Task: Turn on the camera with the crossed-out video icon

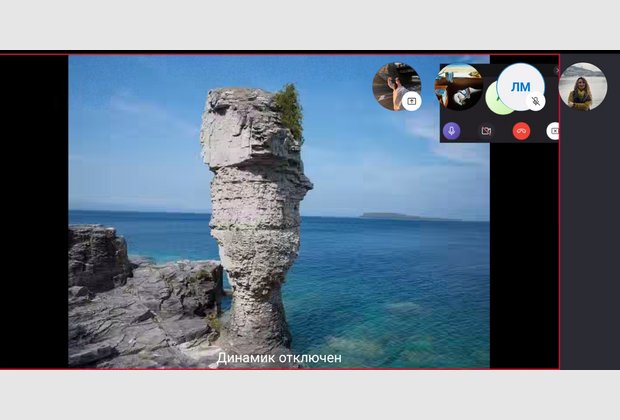Action: coord(486,131)
